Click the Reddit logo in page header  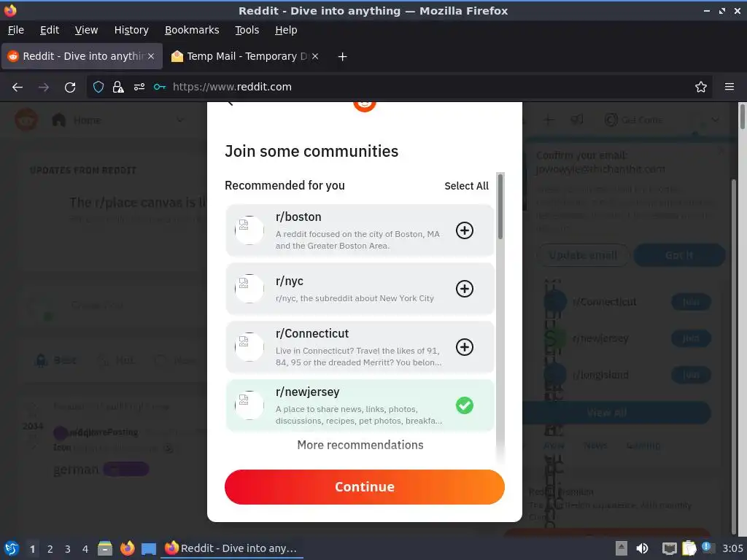26,120
